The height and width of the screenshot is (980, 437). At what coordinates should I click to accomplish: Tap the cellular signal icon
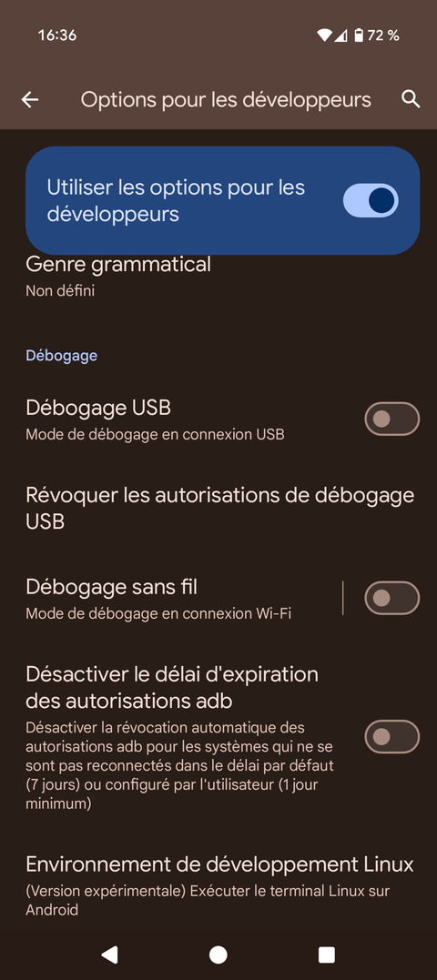tap(340, 35)
